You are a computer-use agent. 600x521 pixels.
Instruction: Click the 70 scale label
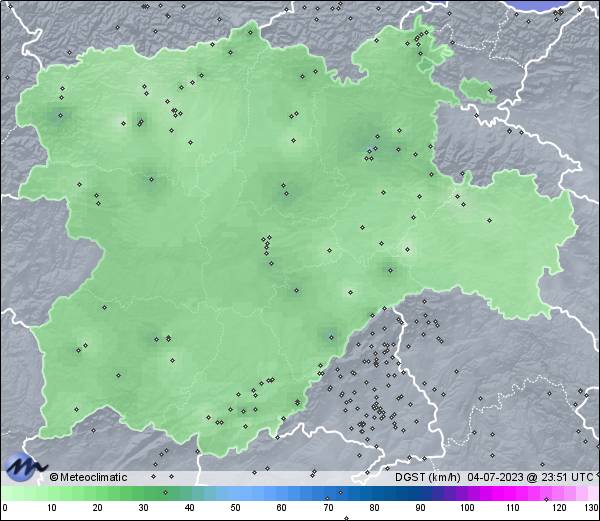(x=328, y=508)
